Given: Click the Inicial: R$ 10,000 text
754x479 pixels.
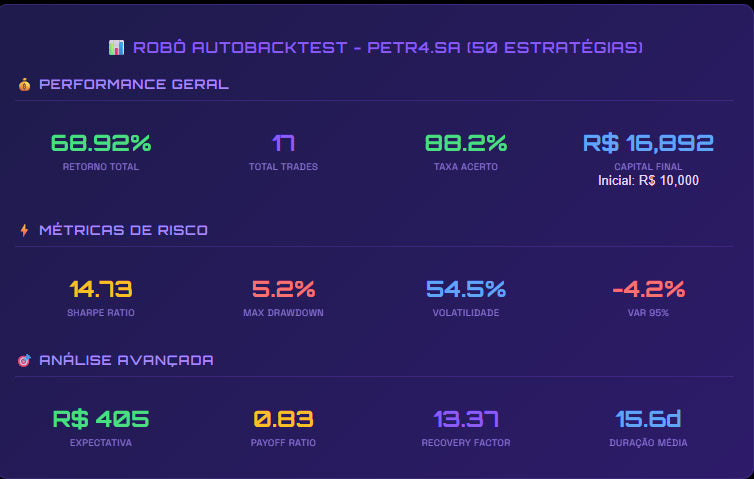Looking at the screenshot, I should click(648, 181).
